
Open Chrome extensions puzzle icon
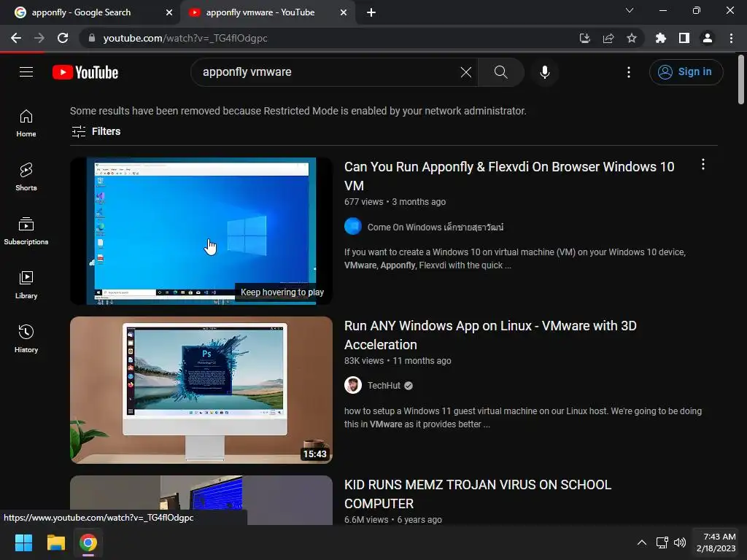point(660,38)
